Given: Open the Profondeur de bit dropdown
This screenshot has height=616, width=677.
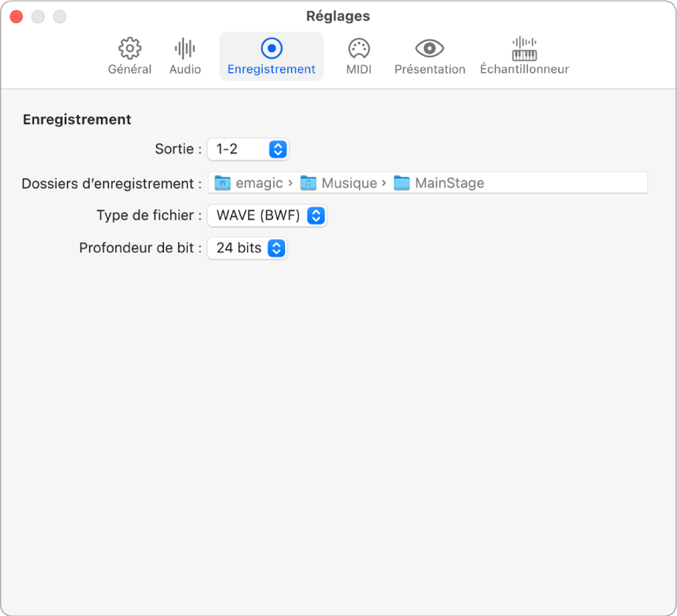Looking at the screenshot, I should click(x=248, y=249).
